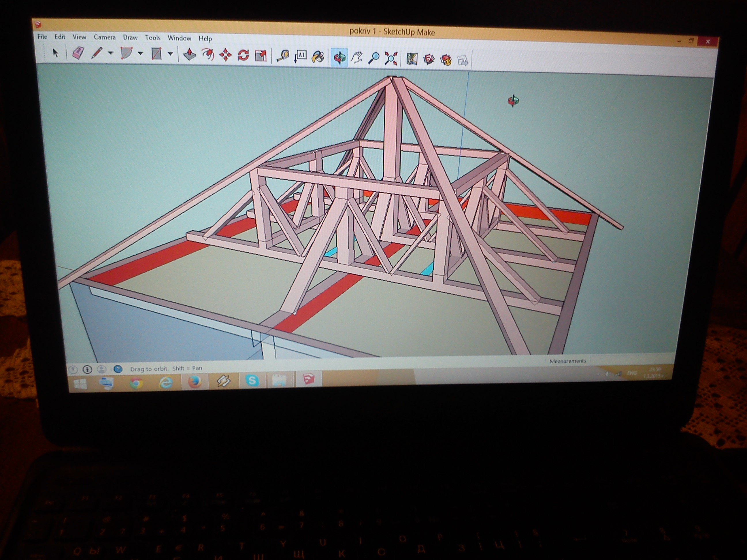Open the Camera menu

[104, 37]
